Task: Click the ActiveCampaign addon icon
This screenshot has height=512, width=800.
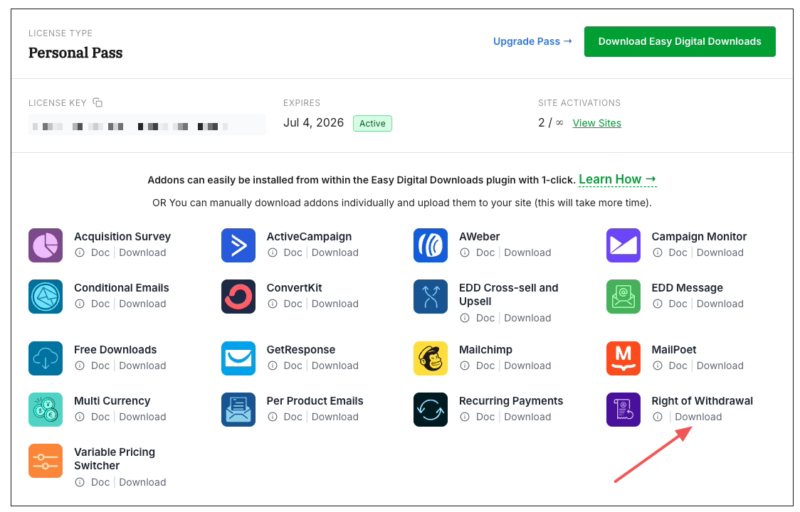Action: (238, 245)
